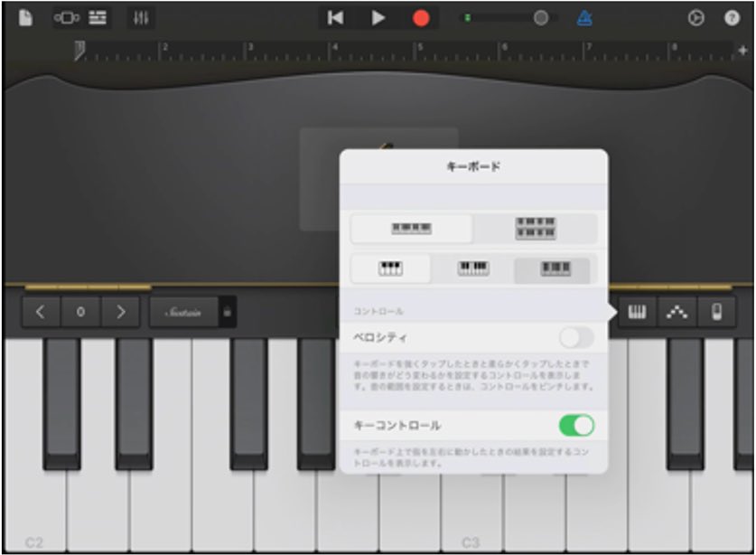756x555 pixels.
Task: Reset the octave value showing 0
Action: tap(81, 312)
